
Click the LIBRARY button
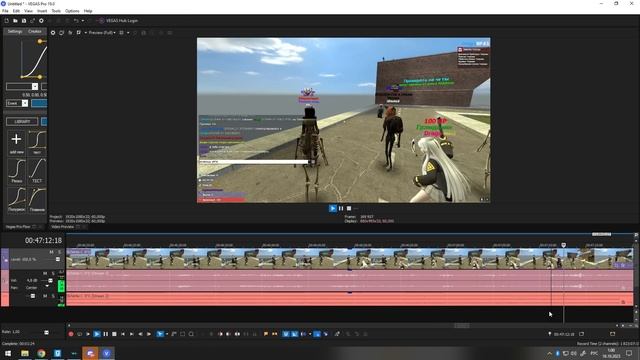click(x=22, y=122)
